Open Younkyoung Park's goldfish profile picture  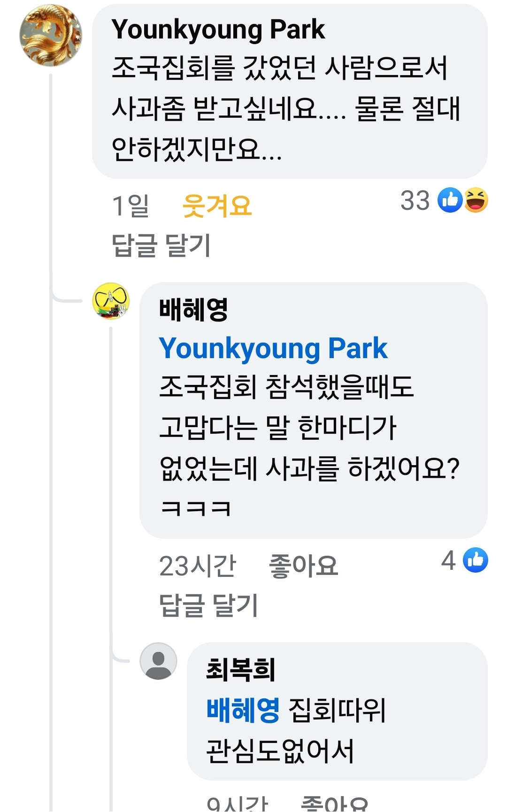click(50, 35)
